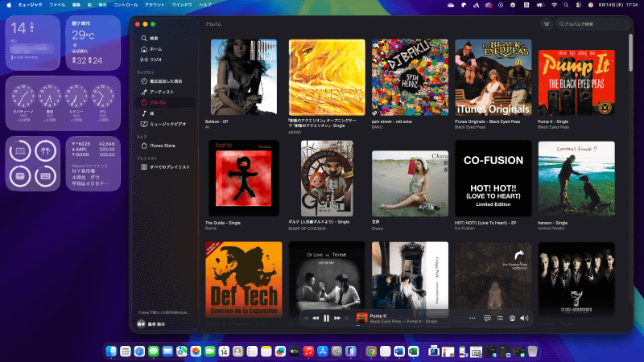Open the AQUARION album by AKINO

327,77
